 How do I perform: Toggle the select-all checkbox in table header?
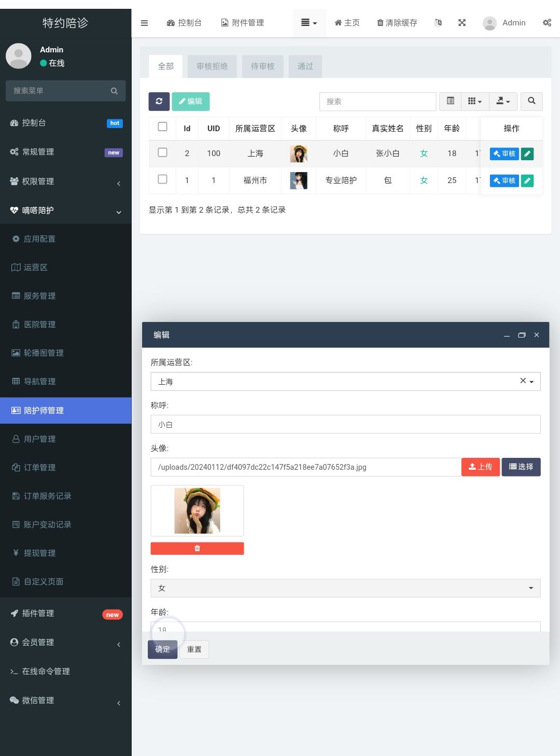click(162, 127)
